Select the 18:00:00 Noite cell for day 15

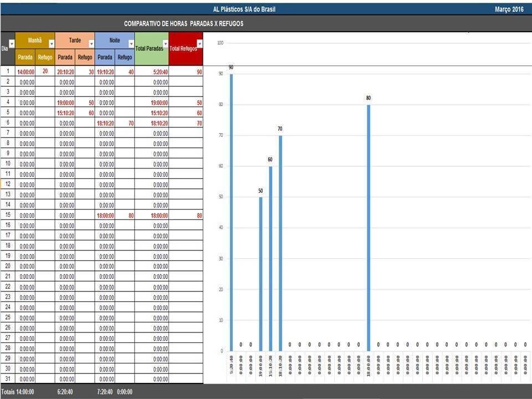105,216
